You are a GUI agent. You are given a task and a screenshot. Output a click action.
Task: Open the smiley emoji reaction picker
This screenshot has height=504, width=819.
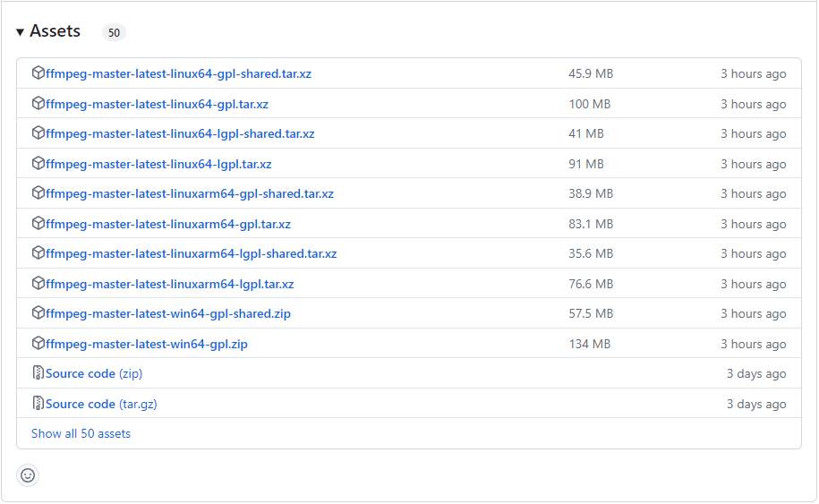28,475
